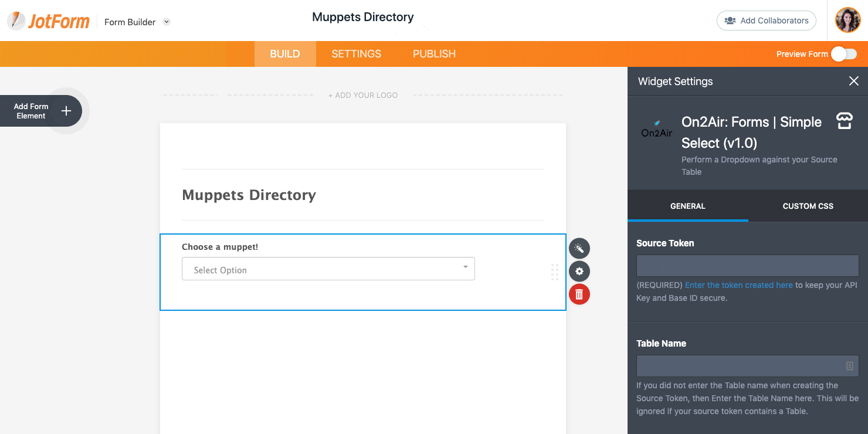Close the Widget Settings panel
868x434 pixels.
(854, 82)
